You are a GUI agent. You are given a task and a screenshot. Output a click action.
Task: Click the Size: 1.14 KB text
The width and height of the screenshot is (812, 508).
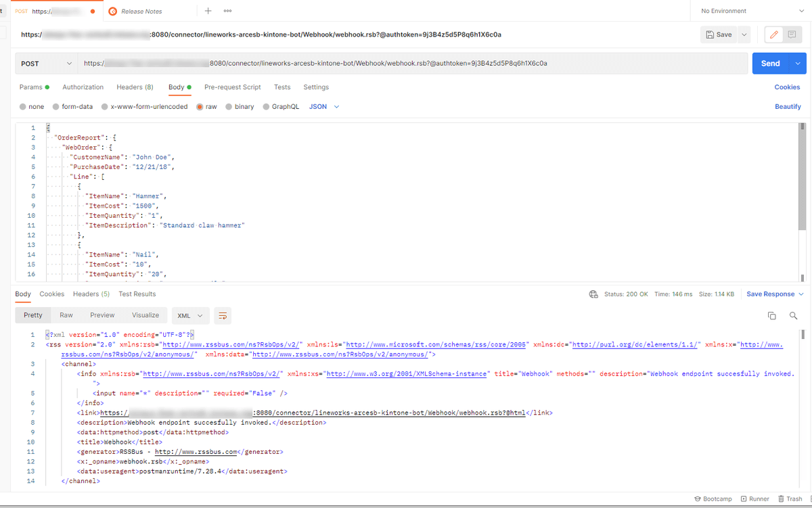[x=716, y=294]
